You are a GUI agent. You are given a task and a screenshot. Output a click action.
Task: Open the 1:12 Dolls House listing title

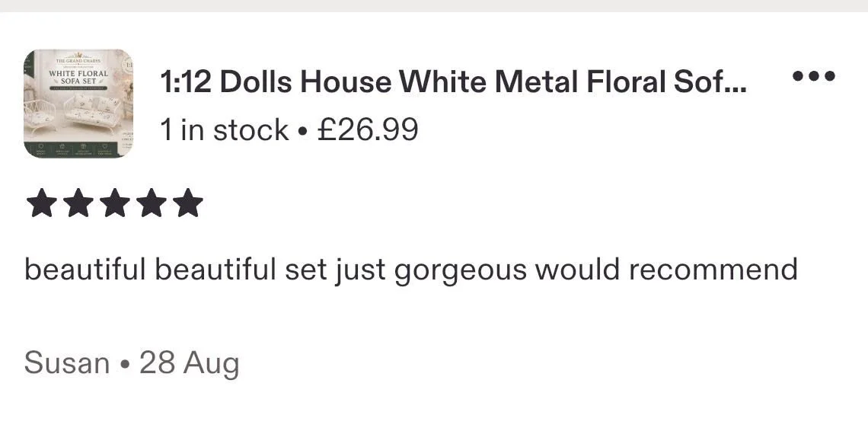click(453, 82)
